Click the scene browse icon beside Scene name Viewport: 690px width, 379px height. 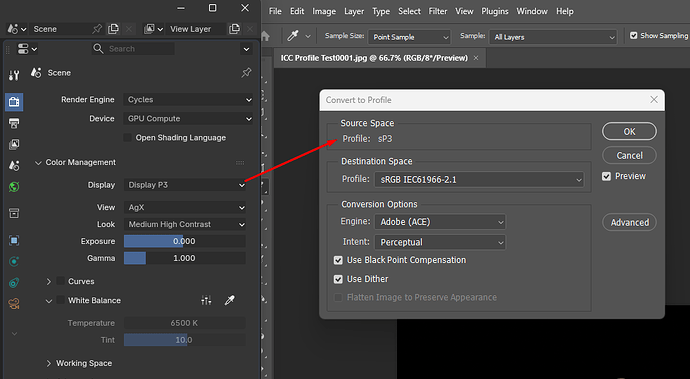coord(17,29)
